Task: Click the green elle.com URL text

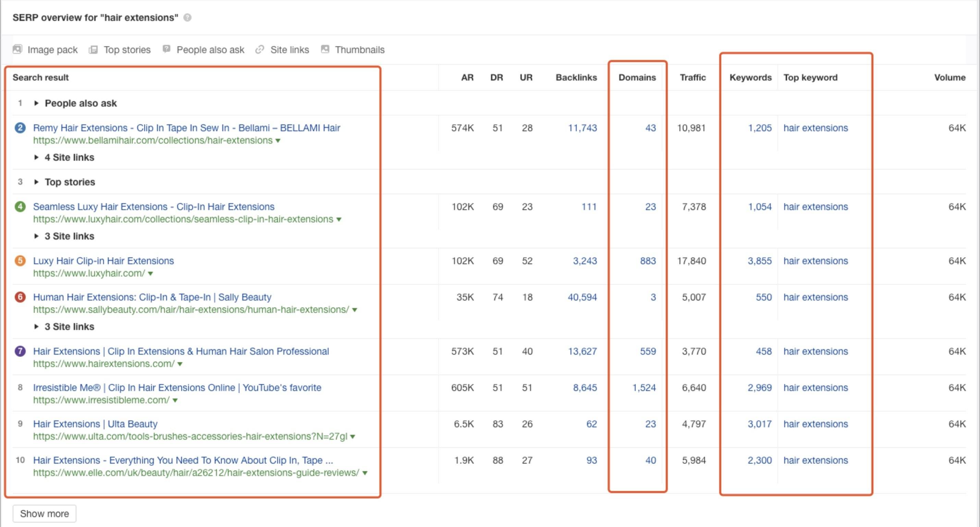Action: 196,473
